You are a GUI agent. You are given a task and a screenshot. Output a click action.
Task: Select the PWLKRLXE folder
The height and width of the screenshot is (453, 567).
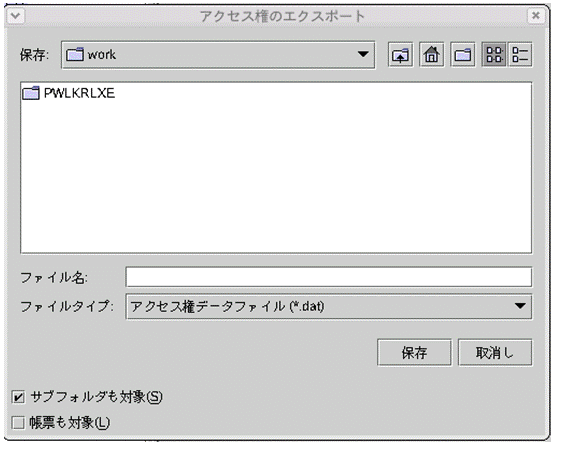[68, 93]
